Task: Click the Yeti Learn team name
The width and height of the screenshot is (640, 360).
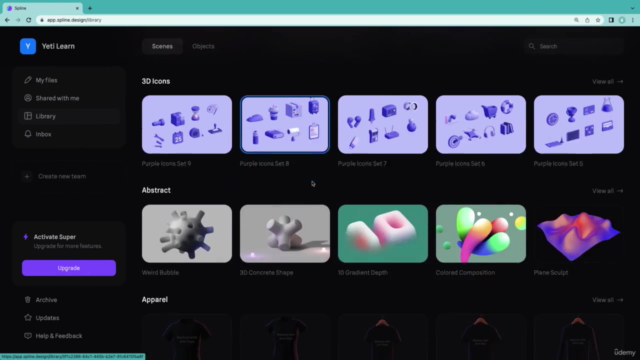Action: pyautogui.click(x=58, y=46)
